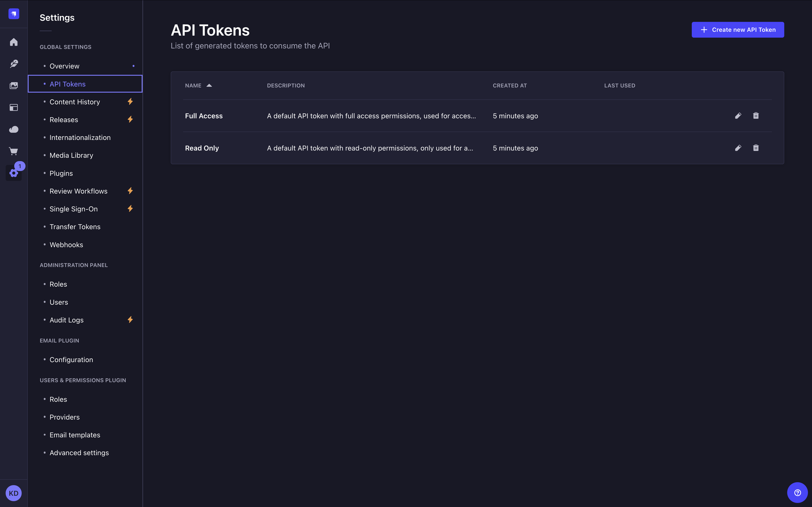Edit the Full Access token with pencil icon
812x507 pixels.
738,116
